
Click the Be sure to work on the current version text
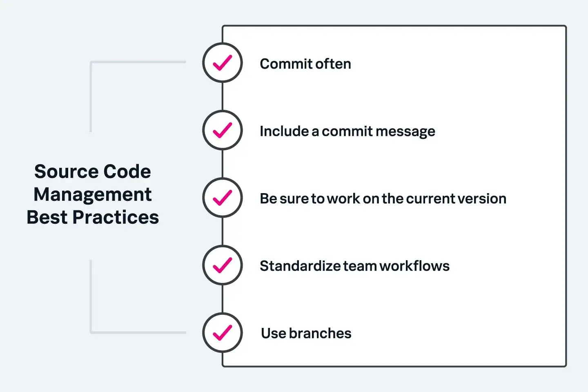pos(383,198)
